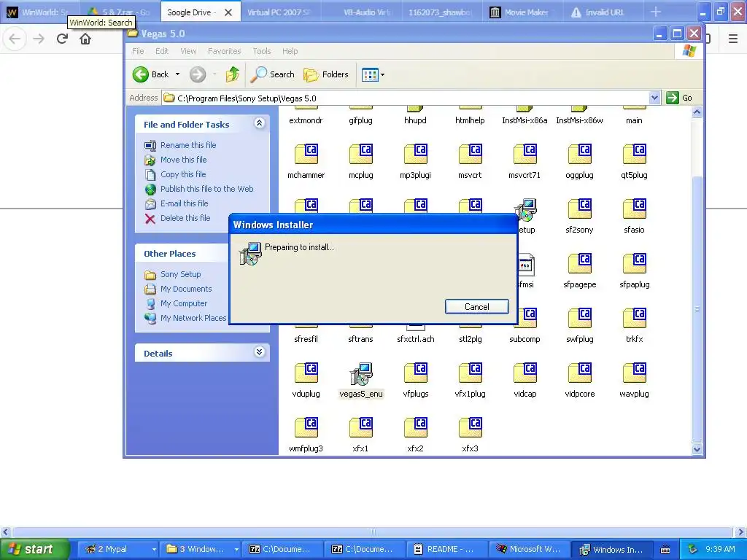
Task: Expand the Address bar dropdown
Action: [654, 98]
